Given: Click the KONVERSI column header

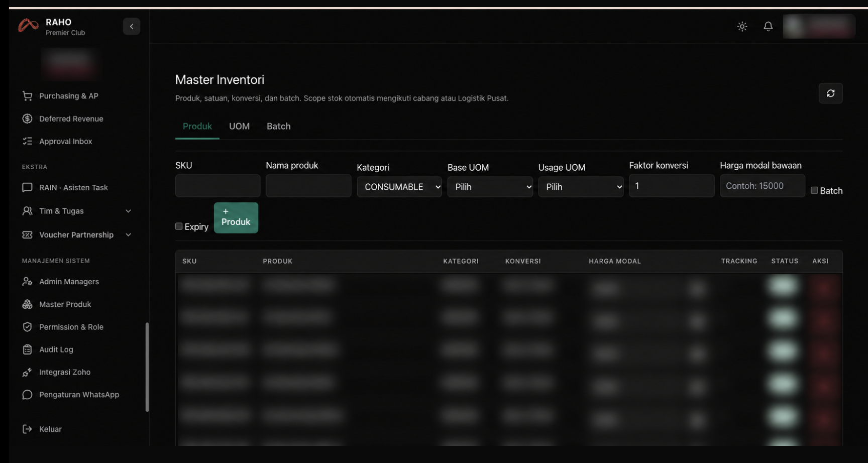Looking at the screenshot, I should (x=523, y=261).
